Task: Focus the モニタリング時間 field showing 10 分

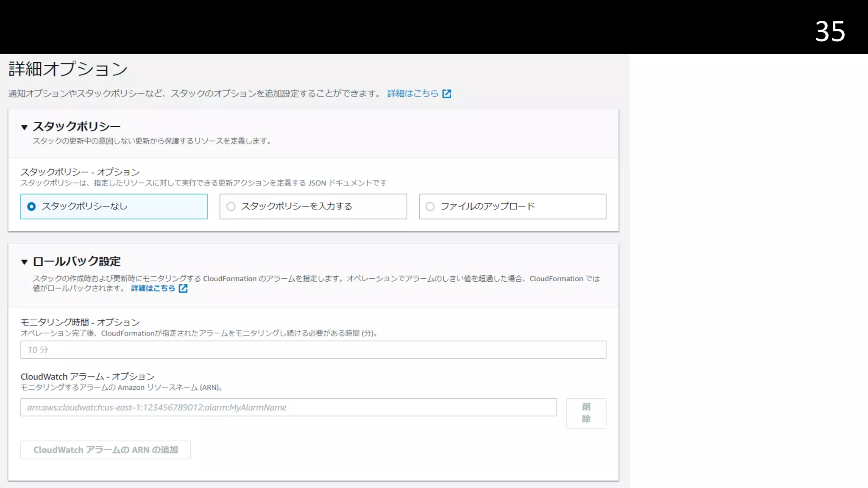Action: click(313, 350)
